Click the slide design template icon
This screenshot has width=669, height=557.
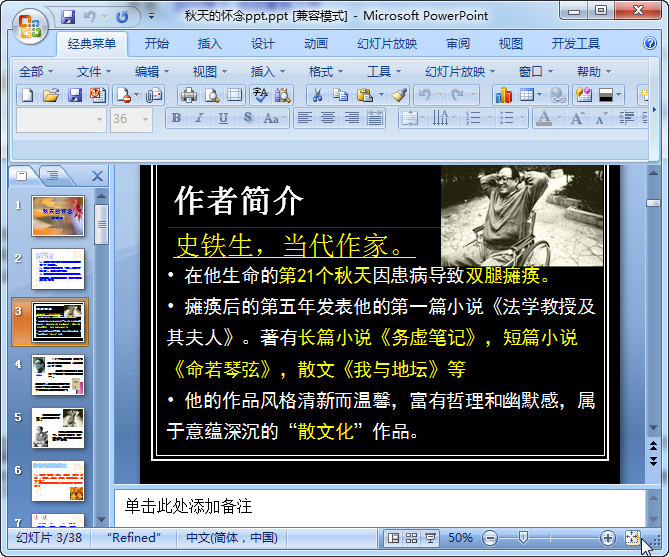[583, 95]
